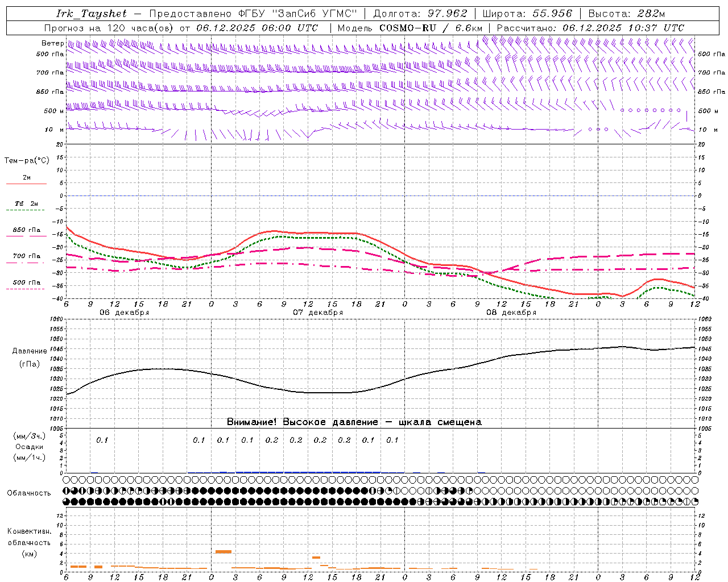Click the 700 гПа temperature legend entry
Image resolution: width=728 pixels, height=582 pixels.
26,256
